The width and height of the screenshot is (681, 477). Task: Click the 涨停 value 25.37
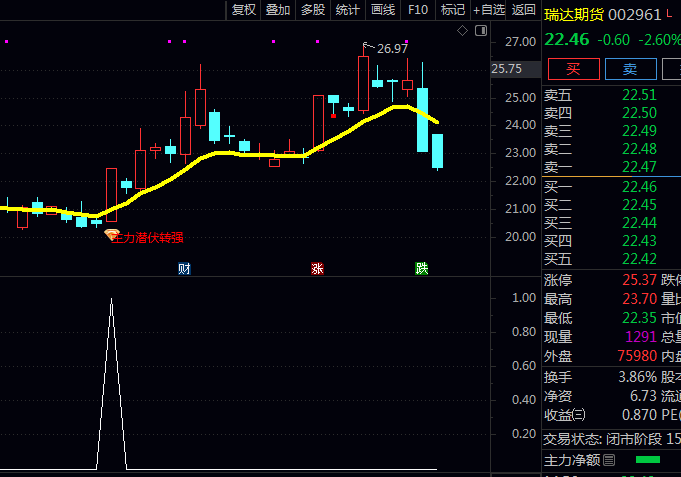pos(639,280)
